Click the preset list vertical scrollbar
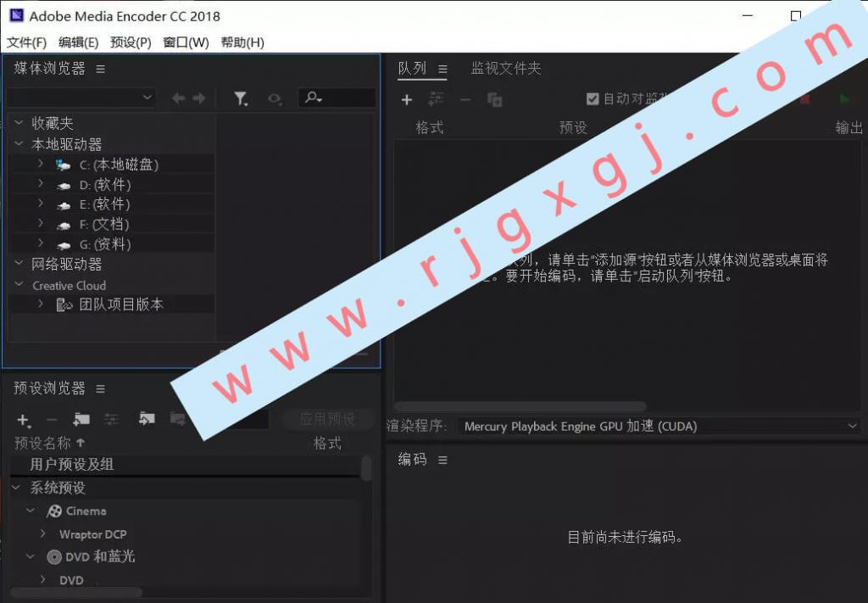The width and height of the screenshot is (868, 603). point(366,468)
